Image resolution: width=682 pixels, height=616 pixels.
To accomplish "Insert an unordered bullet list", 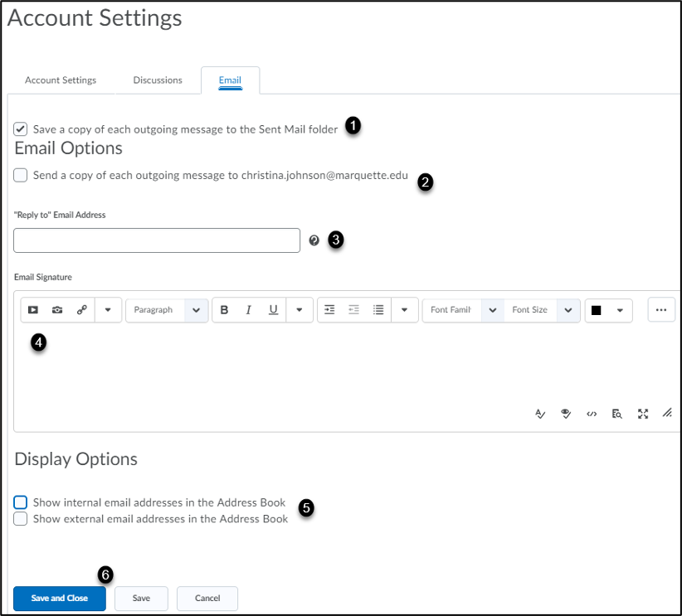I will point(378,310).
